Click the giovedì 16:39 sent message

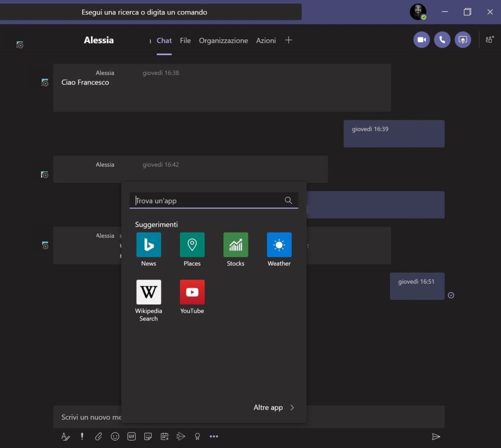click(394, 134)
